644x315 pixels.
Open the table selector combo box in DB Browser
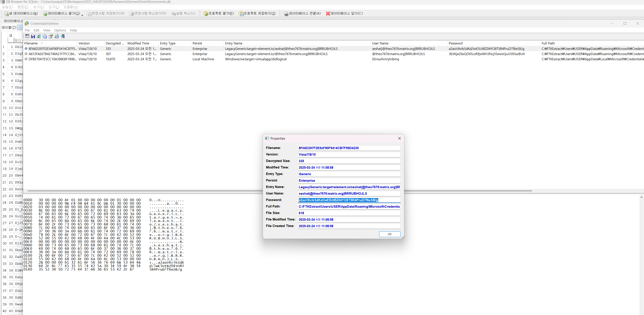point(20,28)
